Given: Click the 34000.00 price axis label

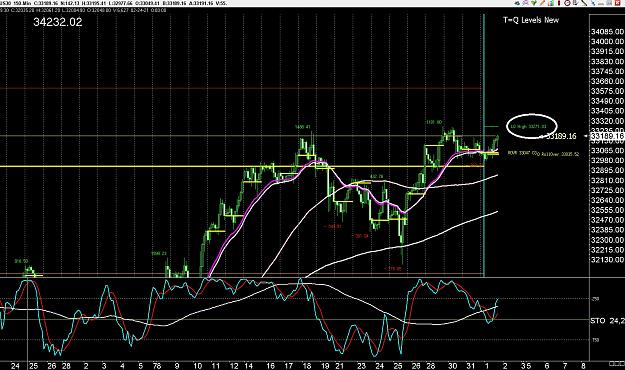Looking at the screenshot, I should 607,41.
